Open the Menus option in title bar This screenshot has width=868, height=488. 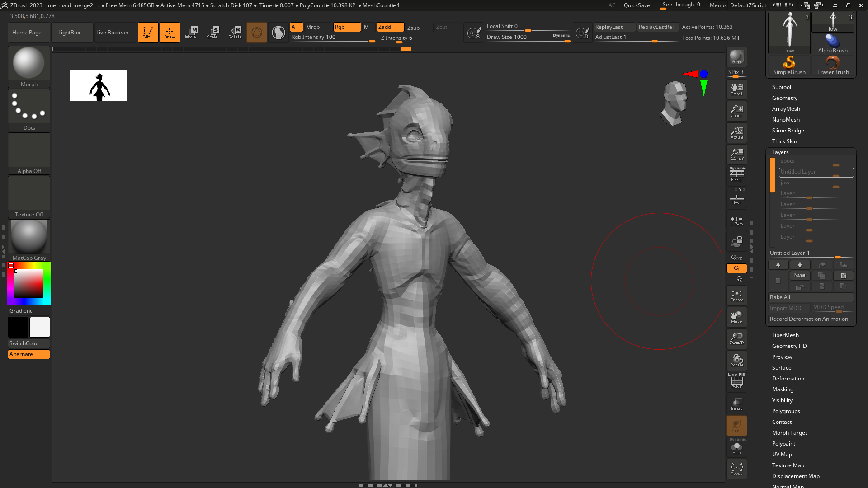pos(718,5)
